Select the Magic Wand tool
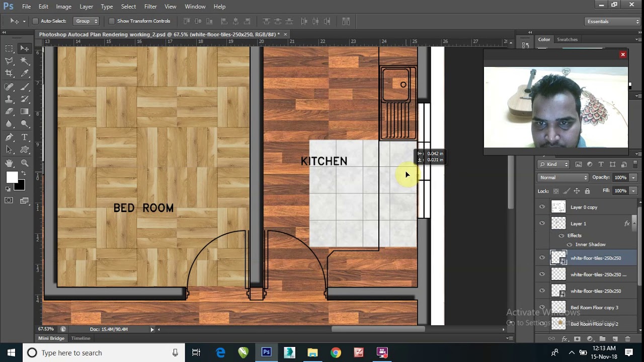This screenshot has height=362, width=644. coord(25,61)
